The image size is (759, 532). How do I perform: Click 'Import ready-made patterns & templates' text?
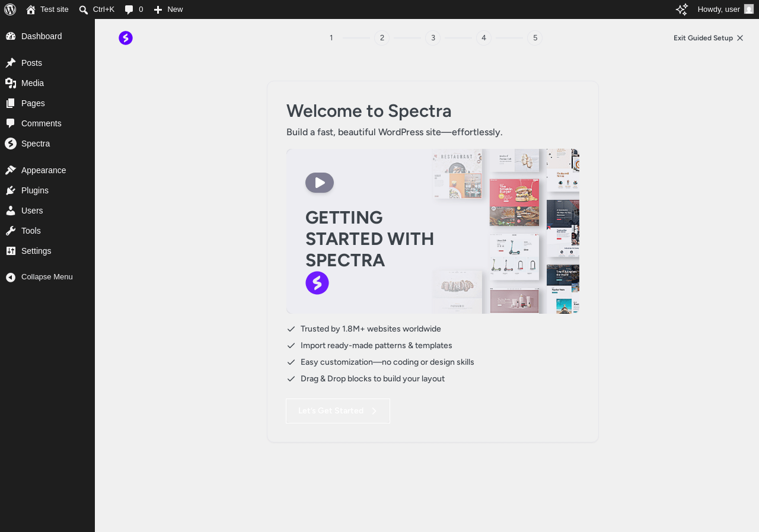(377, 346)
